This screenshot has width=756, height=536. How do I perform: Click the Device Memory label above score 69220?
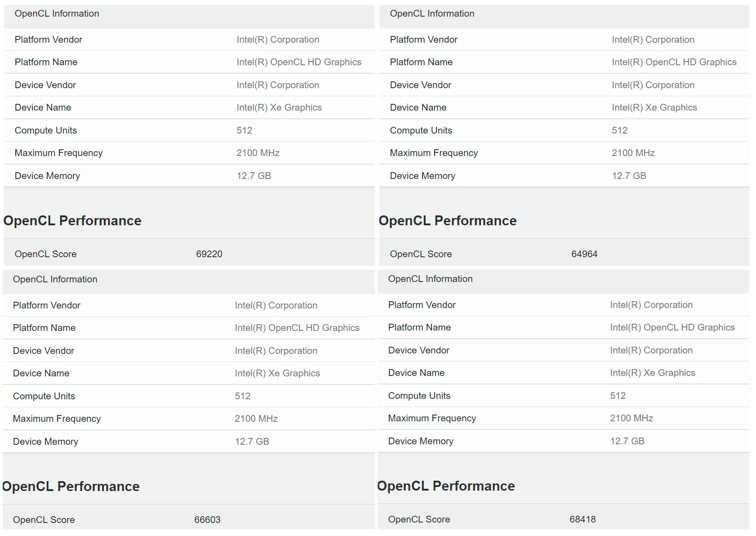pyautogui.click(x=47, y=176)
